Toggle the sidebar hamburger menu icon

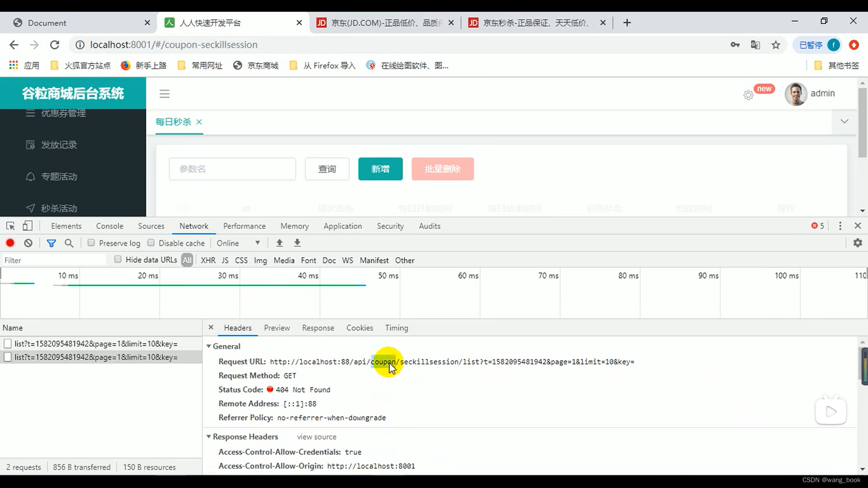coord(165,94)
